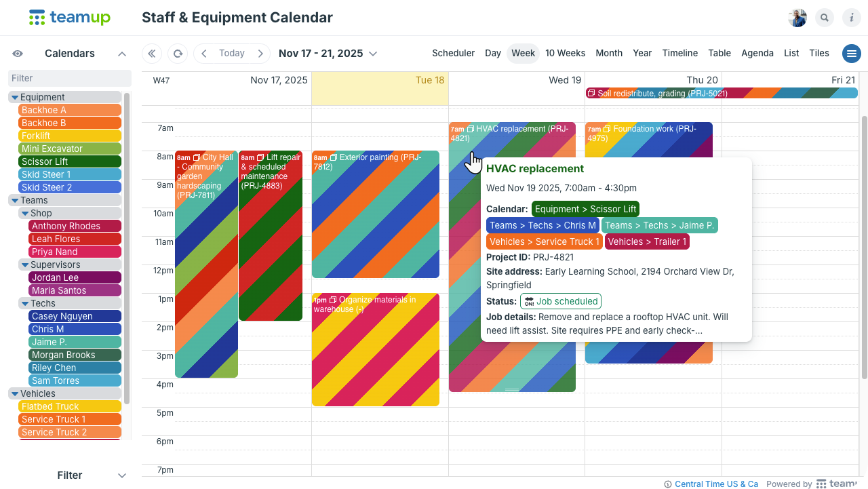
Task: Click the Today button
Action: coord(232,54)
